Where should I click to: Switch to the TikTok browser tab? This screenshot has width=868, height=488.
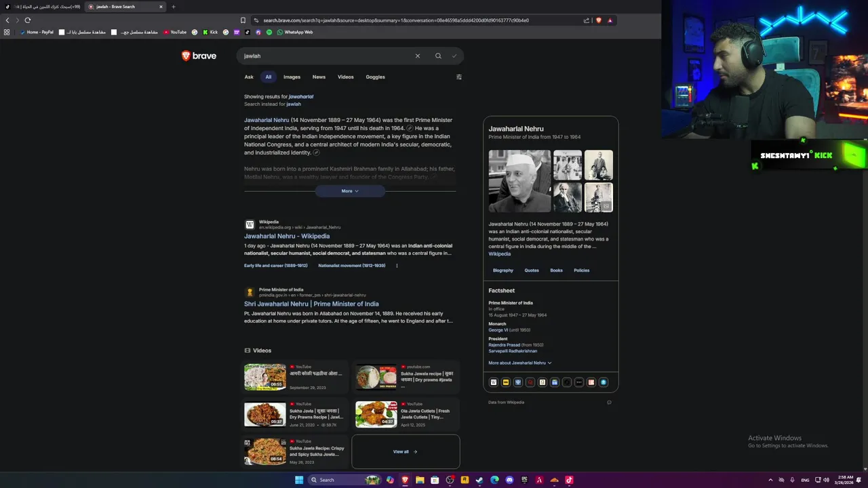[x=42, y=7]
